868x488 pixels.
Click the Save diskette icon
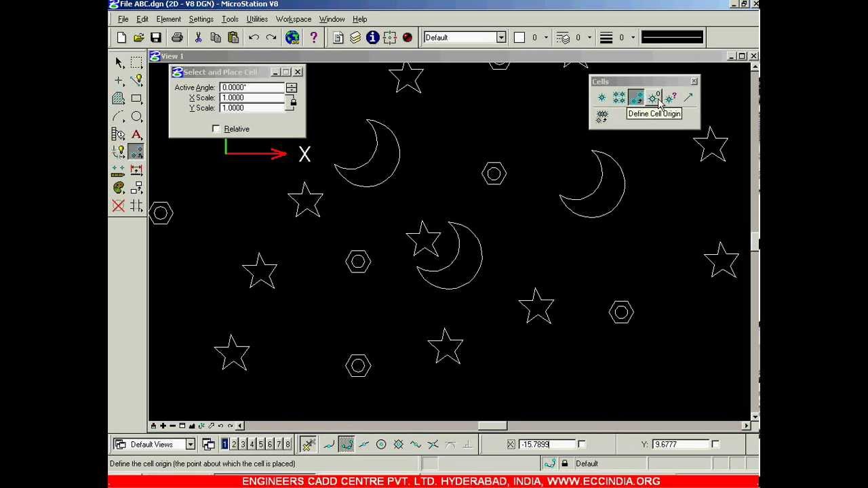(156, 37)
